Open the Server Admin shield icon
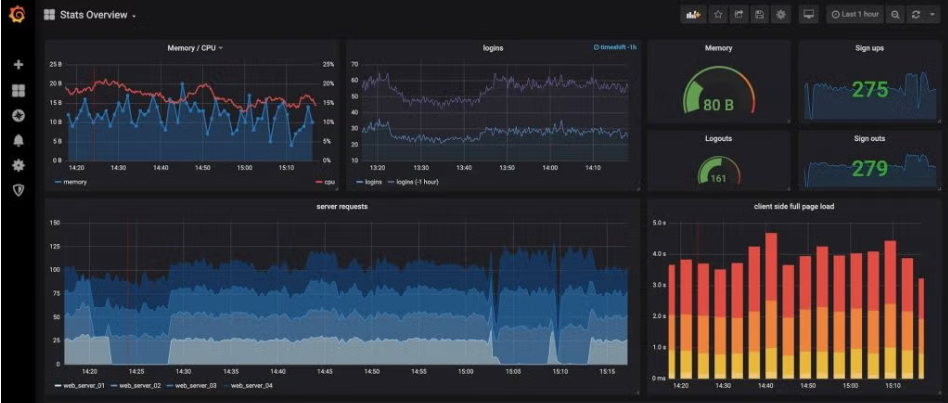 (17, 189)
